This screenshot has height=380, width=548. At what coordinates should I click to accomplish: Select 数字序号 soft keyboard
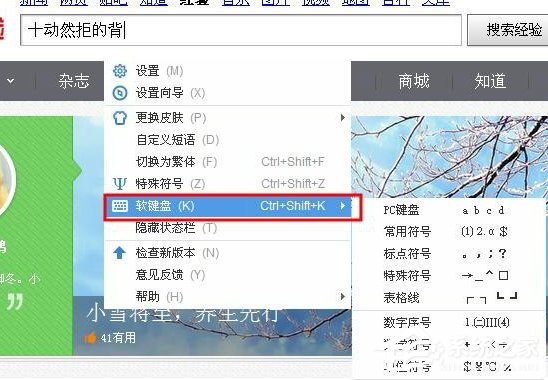point(449,322)
